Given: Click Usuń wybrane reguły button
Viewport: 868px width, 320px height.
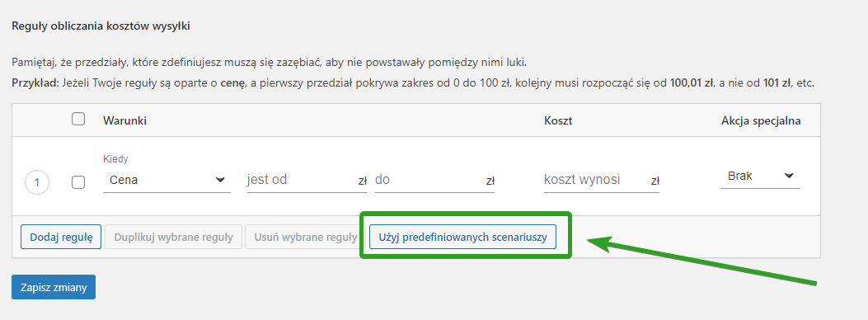Looking at the screenshot, I should (x=306, y=237).
